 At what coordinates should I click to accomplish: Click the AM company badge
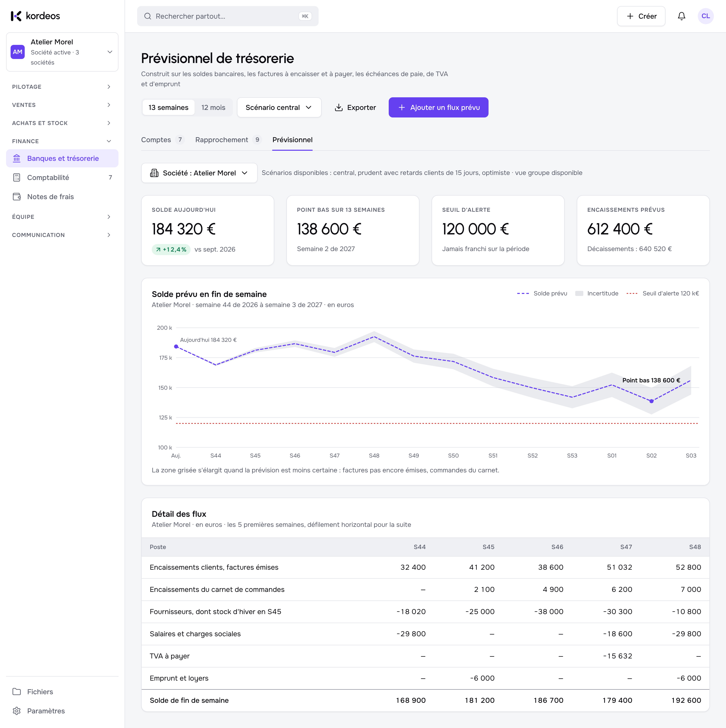[x=18, y=52]
